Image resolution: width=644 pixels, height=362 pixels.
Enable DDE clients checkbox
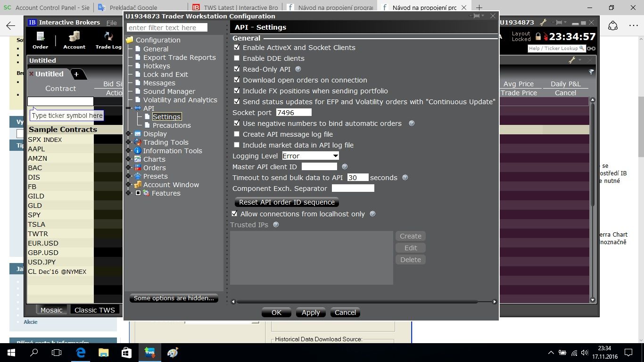point(237,58)
